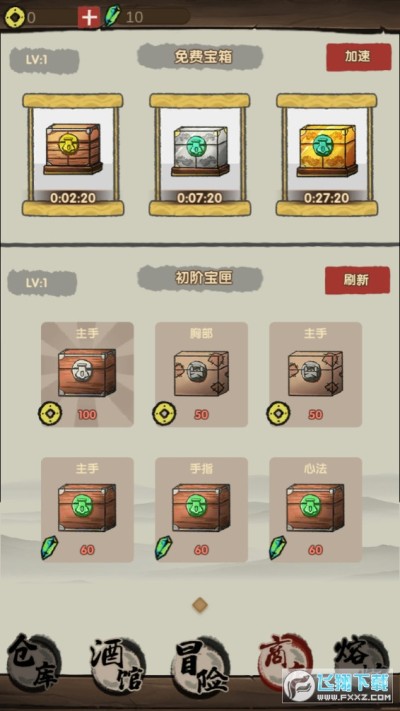Screen dimensions: 400x711
Task: Buy the 脚部 box costing 50 coins
Action: pyautogui.click(x=201, y=375)
